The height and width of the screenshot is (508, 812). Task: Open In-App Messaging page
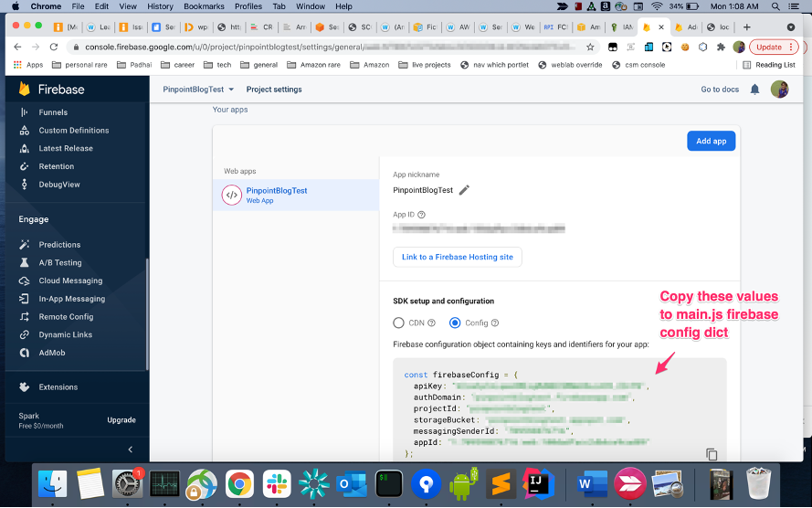[x=71, y=300]
